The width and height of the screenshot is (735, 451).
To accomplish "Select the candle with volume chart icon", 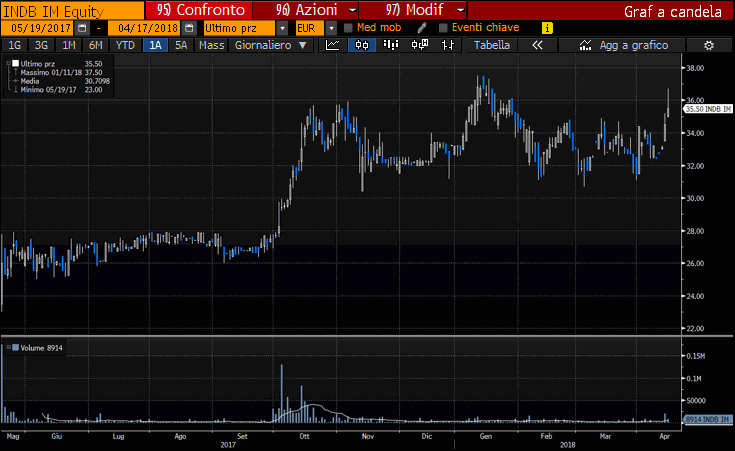I will pyautogui.click(x=420, y=45).
